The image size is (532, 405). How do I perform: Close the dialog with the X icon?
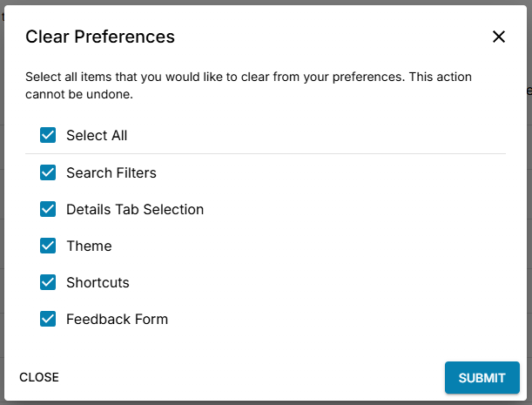click(499, 37)
